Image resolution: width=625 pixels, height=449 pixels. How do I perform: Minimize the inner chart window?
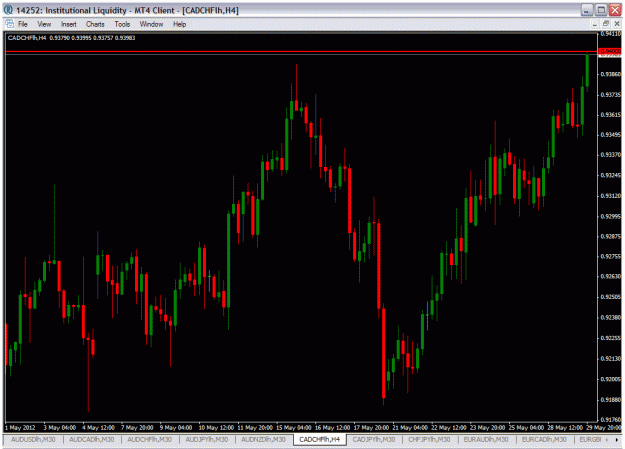pyautogui.click(x=594, y=24)
